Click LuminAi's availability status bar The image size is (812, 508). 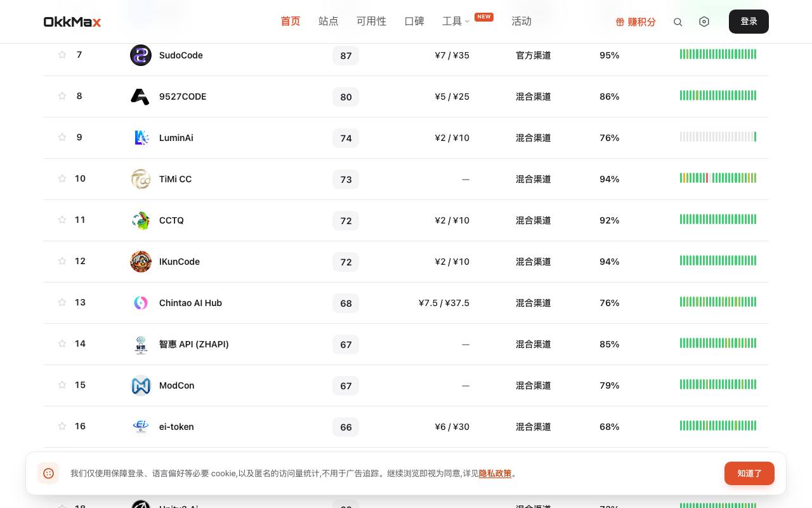click(x=718, y=137)
